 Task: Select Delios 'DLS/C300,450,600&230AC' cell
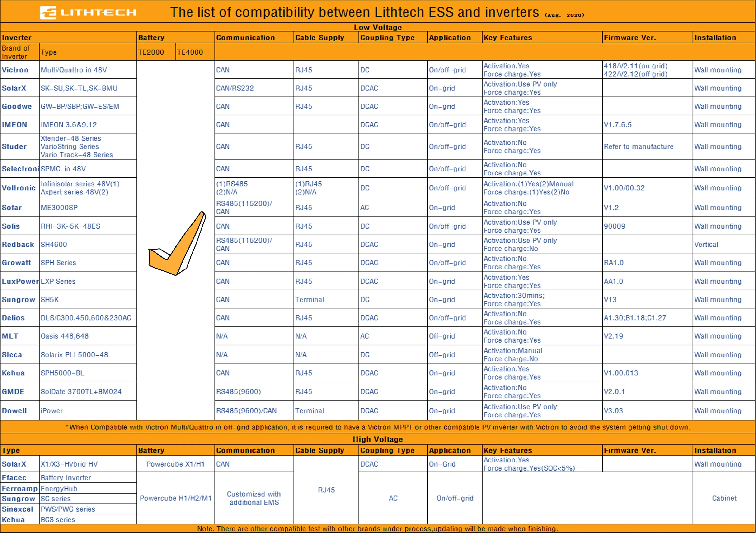[88, 318]
